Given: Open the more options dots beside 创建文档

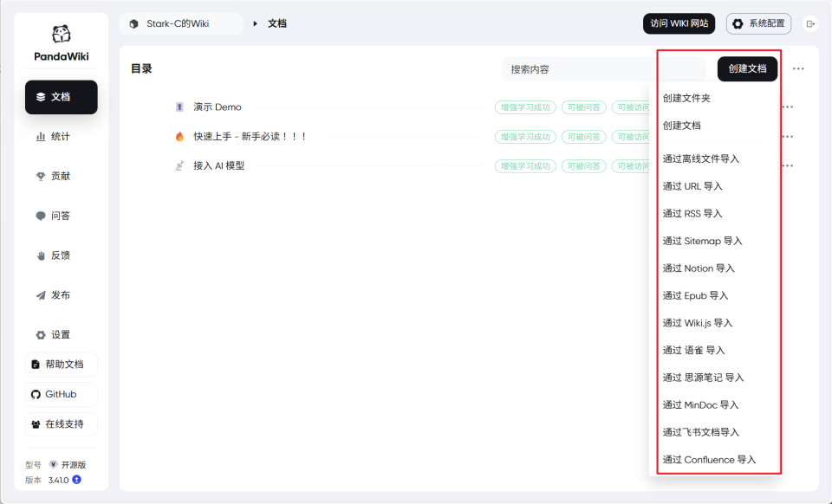Looking at the screenshot, I should (x=798, y=69).
